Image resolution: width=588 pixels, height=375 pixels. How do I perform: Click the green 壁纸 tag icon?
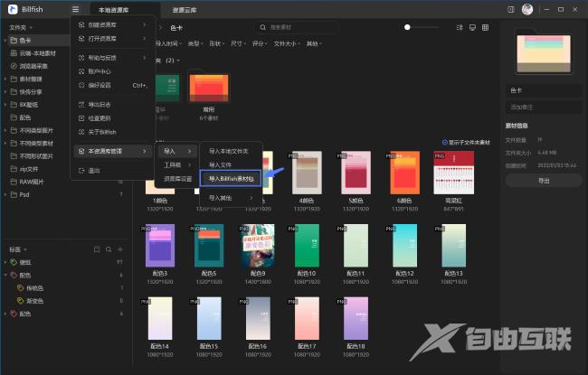tap(14, 262)
